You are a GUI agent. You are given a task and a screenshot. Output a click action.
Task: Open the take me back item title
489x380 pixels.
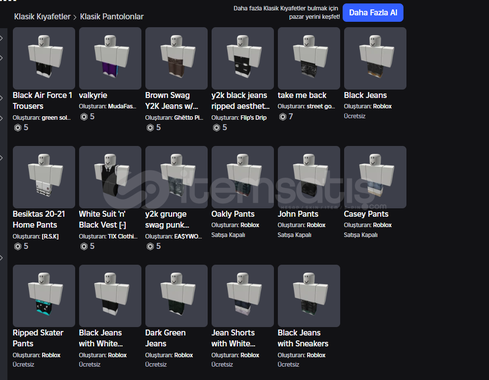coord(302,95)
